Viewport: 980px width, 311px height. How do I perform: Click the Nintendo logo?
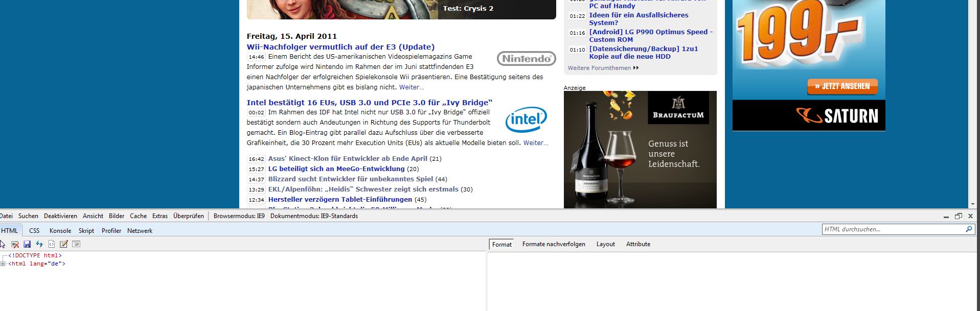(x=526, y=59)
